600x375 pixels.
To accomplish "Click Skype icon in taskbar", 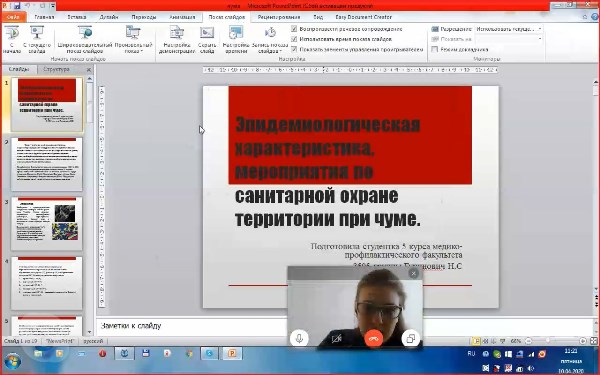I will 209,354.
